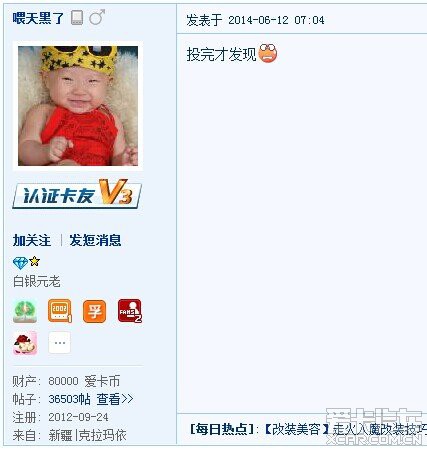The image size is (427, 450).
Task: Open the baby avatar photo
Action: pos(78,106)
